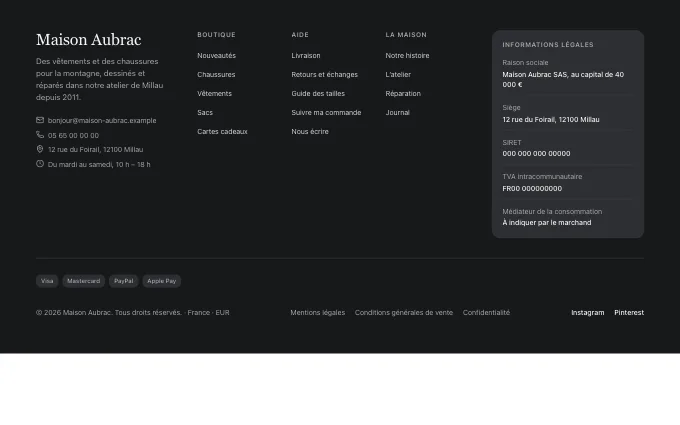Click the clock icon beside opening hours
The image size is (680, 425).
[x=40, y=164]
